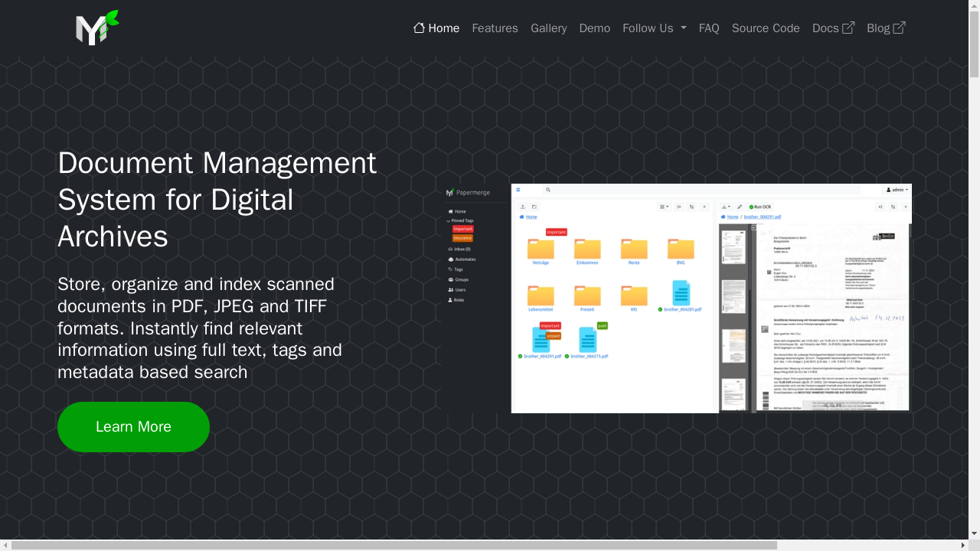Click the house icon beside Home

pos(419,28)
